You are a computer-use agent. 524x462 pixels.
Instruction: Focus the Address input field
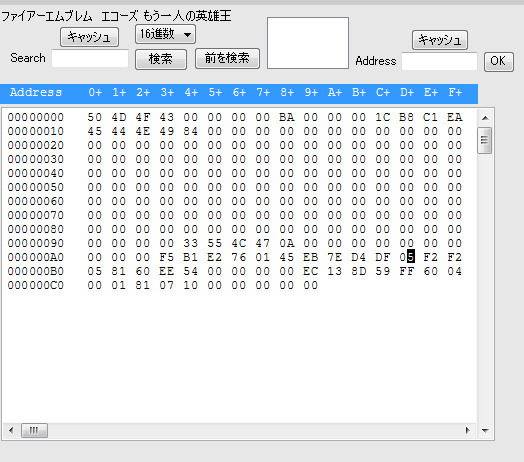439,61
